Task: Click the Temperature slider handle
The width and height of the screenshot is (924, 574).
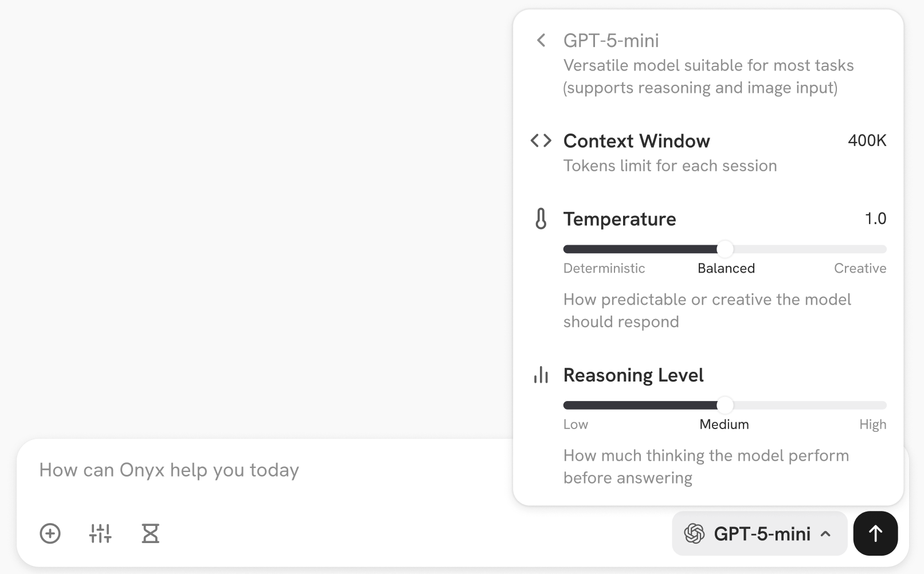Action: pos(725,249)
